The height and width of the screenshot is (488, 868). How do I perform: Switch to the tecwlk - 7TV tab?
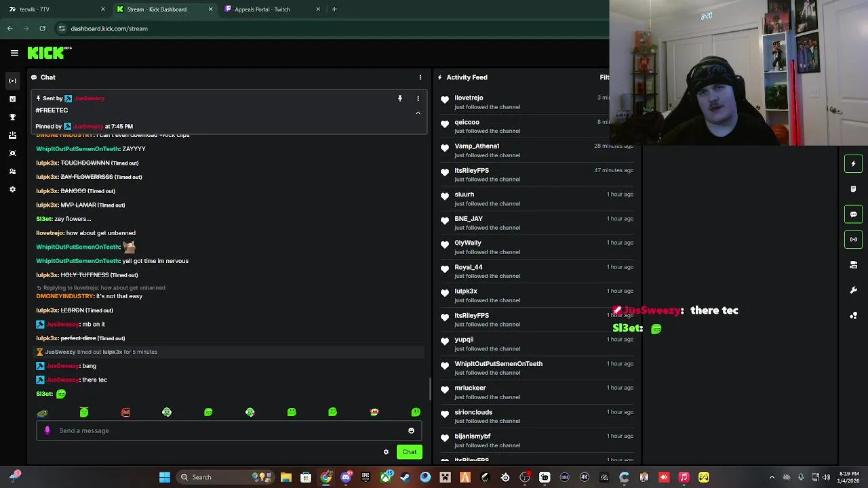pos(57,9)
